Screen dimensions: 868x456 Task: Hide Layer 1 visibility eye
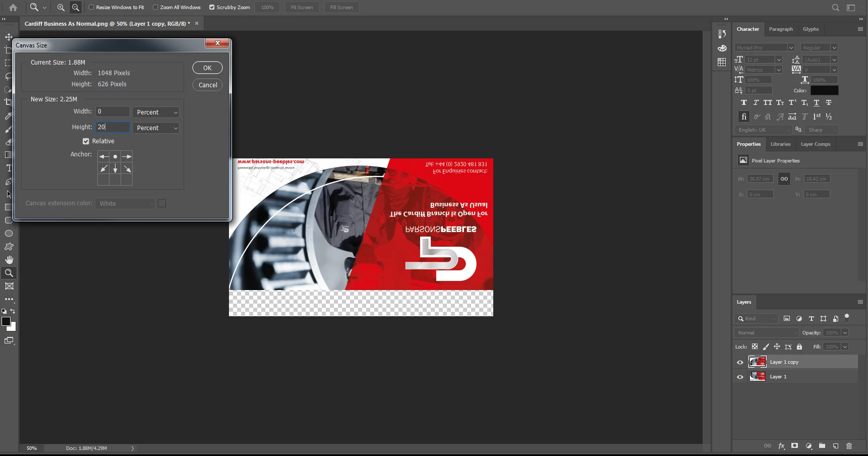click(x=740, y=377)
